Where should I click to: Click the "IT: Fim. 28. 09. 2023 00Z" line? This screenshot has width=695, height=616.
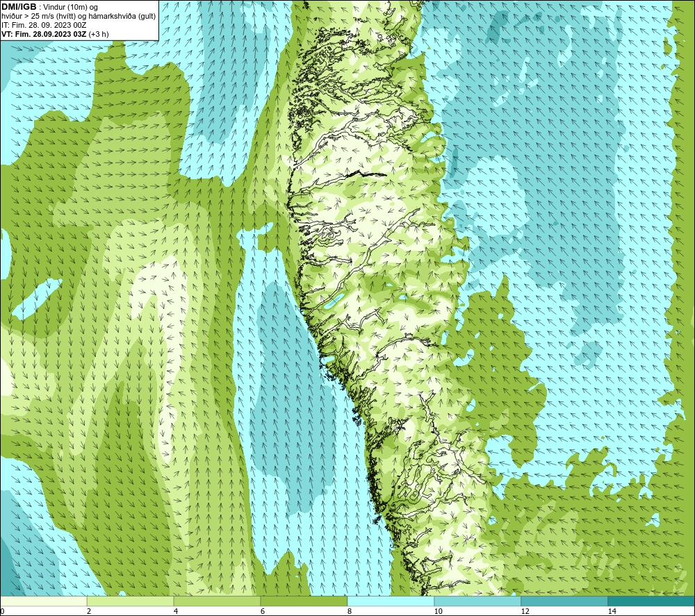coord(43,25)
